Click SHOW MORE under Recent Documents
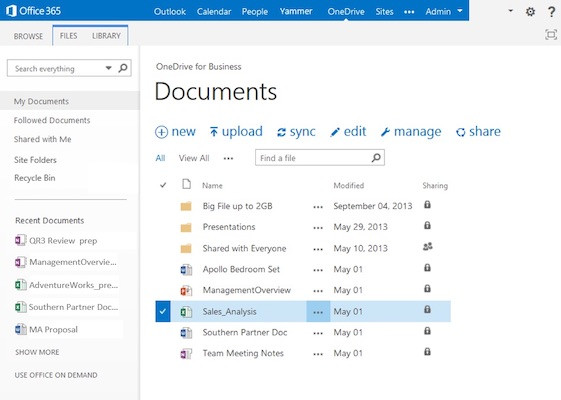 37,352
